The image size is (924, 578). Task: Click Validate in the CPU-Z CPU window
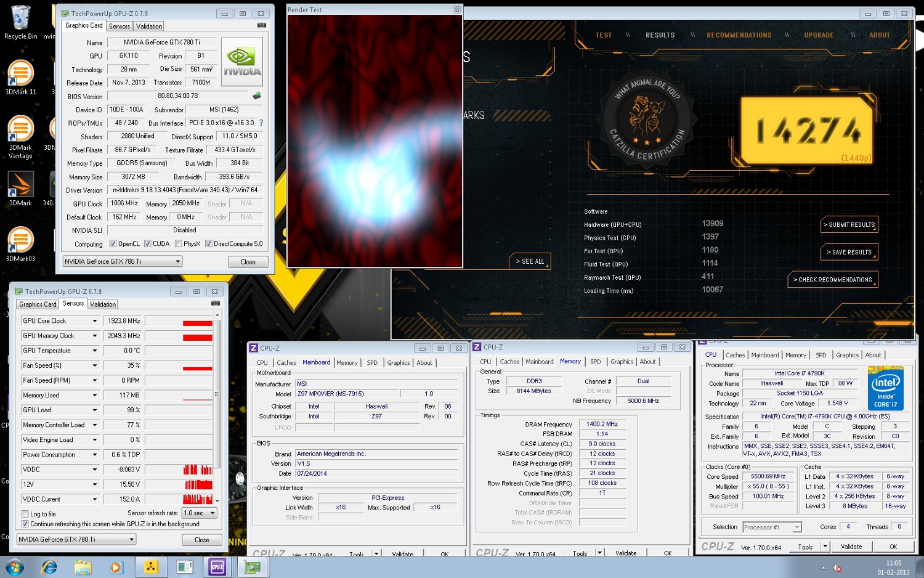[x=851, y=547]
